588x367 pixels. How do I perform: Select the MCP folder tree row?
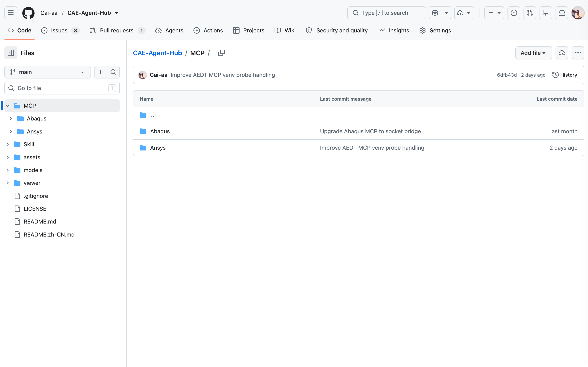coord(62,106)
